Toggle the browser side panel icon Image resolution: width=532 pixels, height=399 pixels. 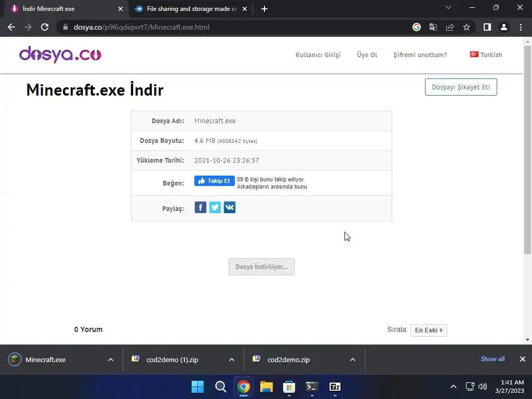[487, 27]
